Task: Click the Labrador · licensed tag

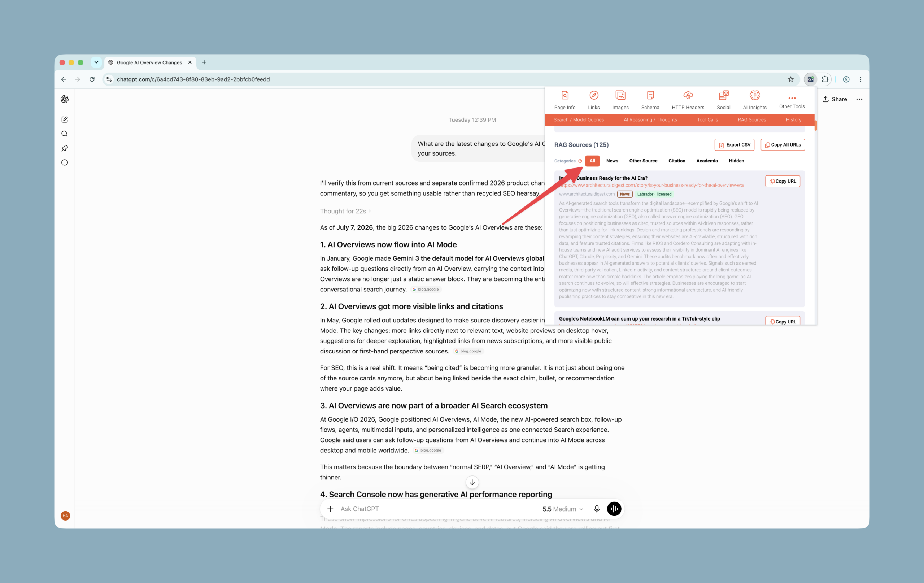Action: point(654,194)
